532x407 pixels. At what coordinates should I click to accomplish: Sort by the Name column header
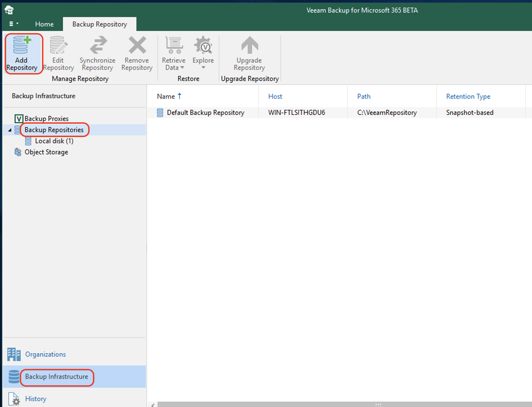[203, 96]
